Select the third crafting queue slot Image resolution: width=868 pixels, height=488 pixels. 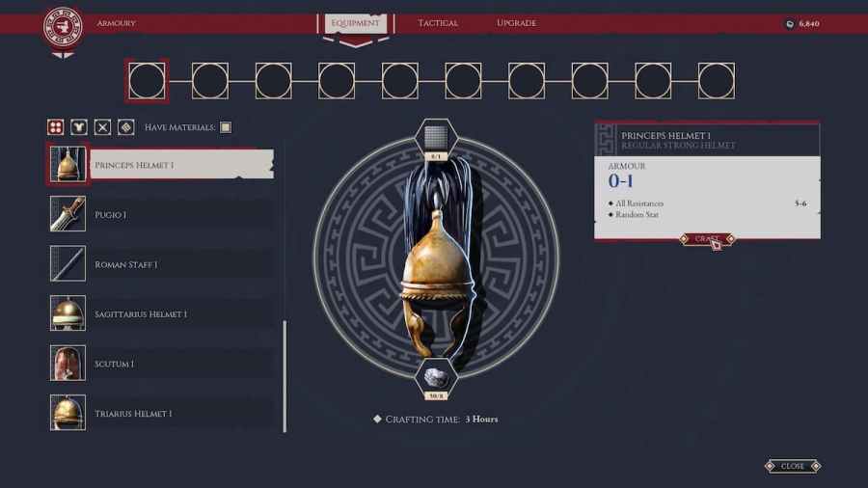[x=274, y=81]
